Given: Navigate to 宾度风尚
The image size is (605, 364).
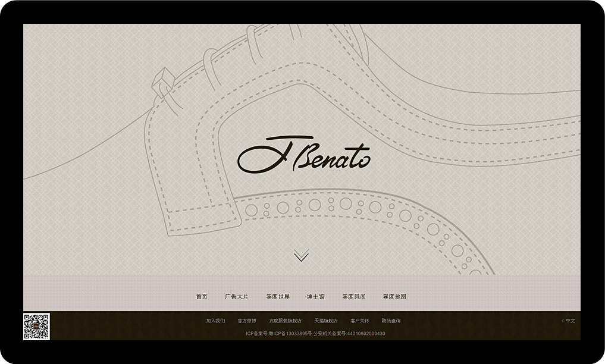Looking at the screenshot, I should tap(354, 297).
